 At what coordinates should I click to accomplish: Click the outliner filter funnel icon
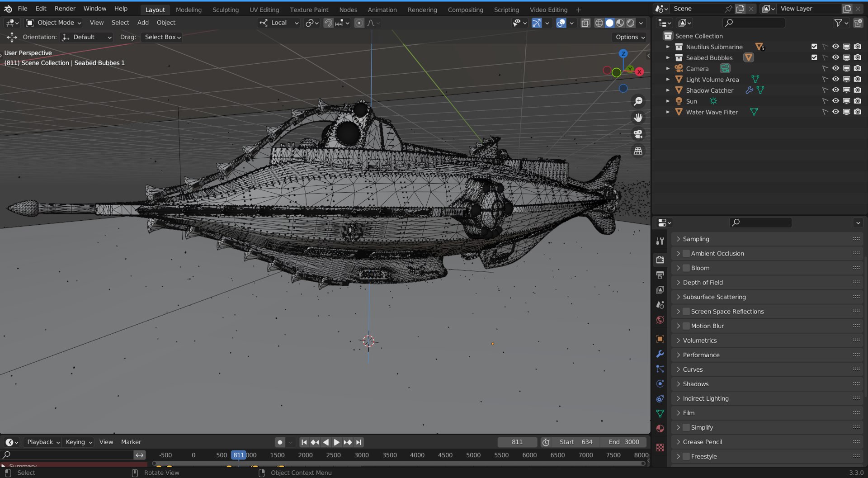(x=838, y=23)
